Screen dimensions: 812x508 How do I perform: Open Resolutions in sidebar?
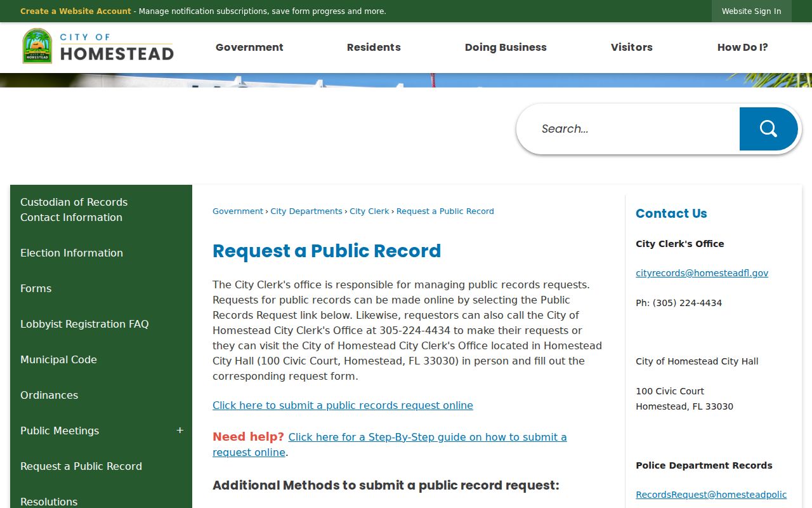click(101, 500)
